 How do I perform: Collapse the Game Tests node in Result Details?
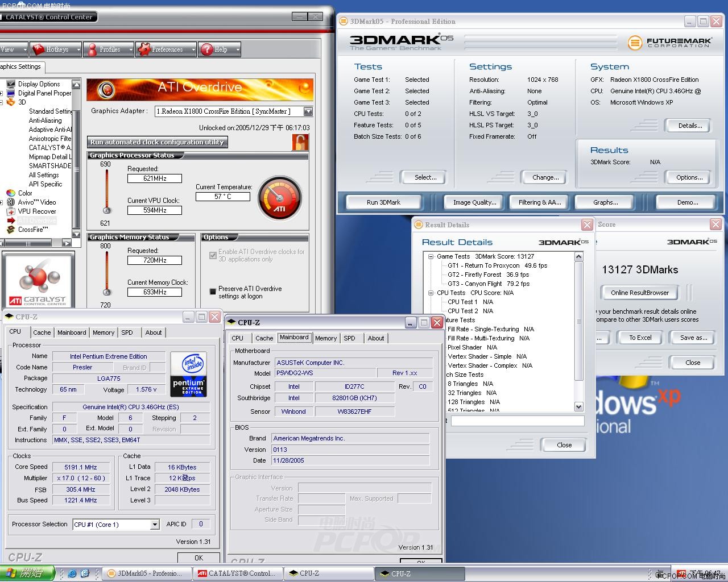tap(431, 256)
